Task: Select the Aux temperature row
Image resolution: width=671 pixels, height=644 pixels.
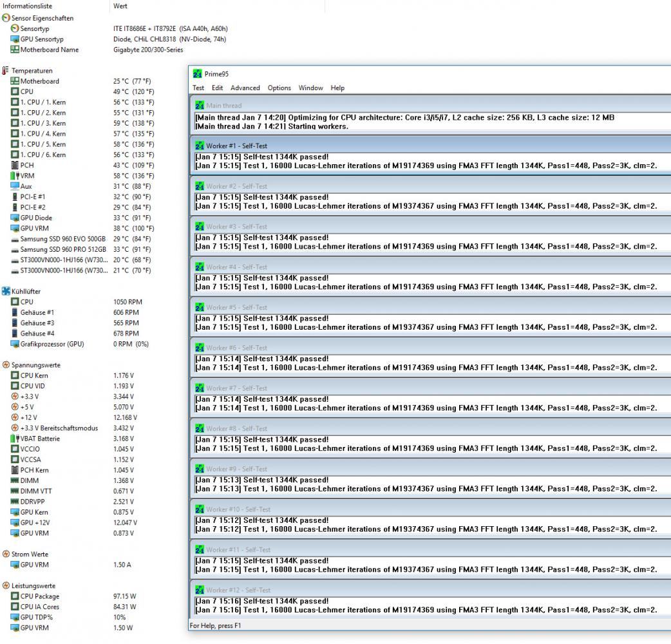Action: [x=81, y=186]
